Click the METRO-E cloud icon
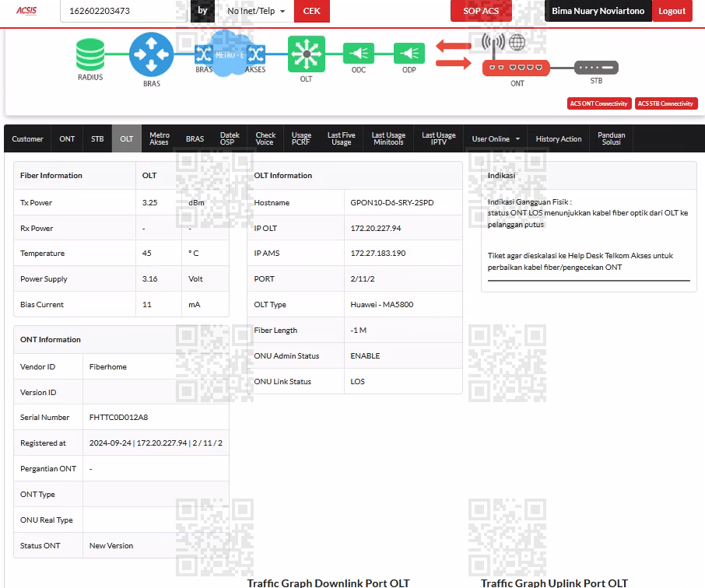This screenshot has height=588, width=705. tap(230, 54)
